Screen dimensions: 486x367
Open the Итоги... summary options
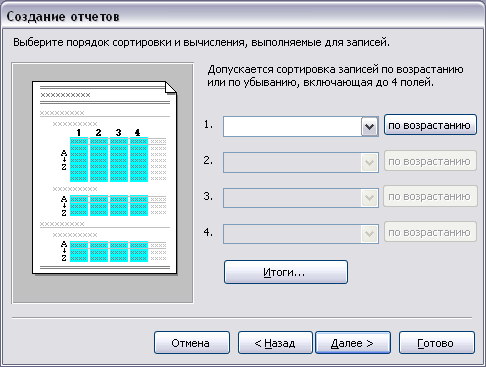pos(286,272)
